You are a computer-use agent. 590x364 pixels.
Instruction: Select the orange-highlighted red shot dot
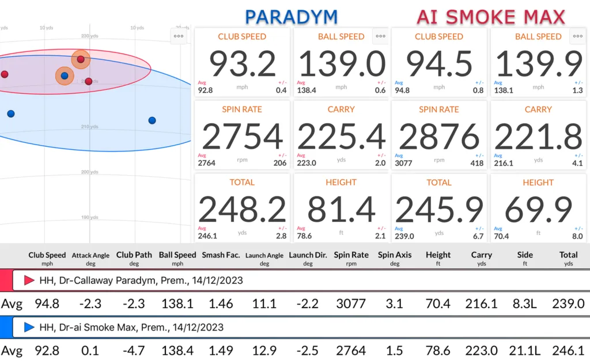coord(81,59)
